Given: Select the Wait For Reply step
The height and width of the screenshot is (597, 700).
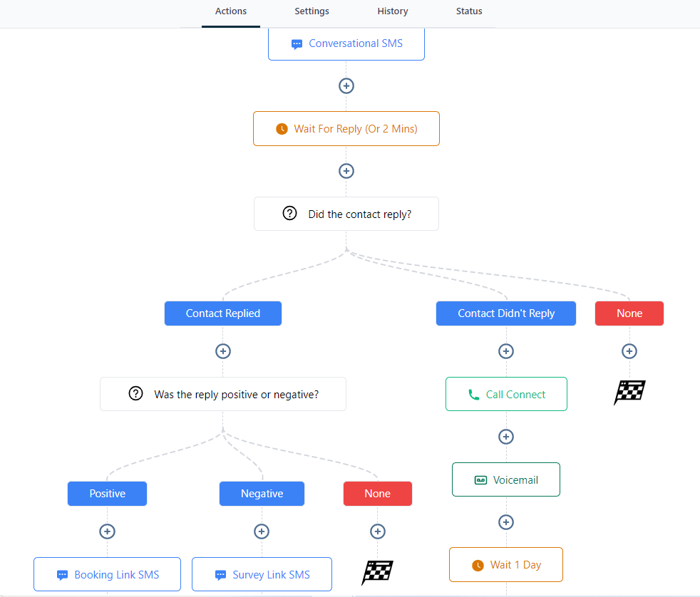Looking at the screenshot, I should (x=346, y=129).
